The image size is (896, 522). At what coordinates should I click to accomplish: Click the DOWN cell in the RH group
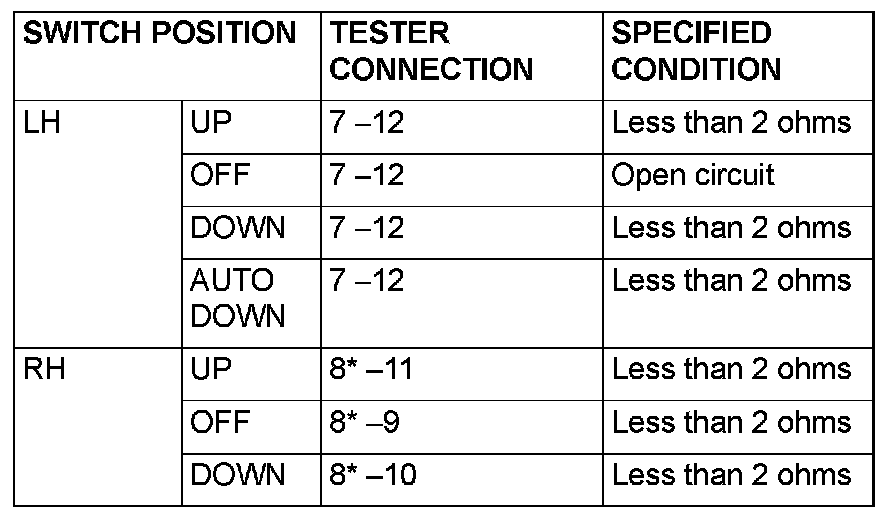tap(237, 475)
